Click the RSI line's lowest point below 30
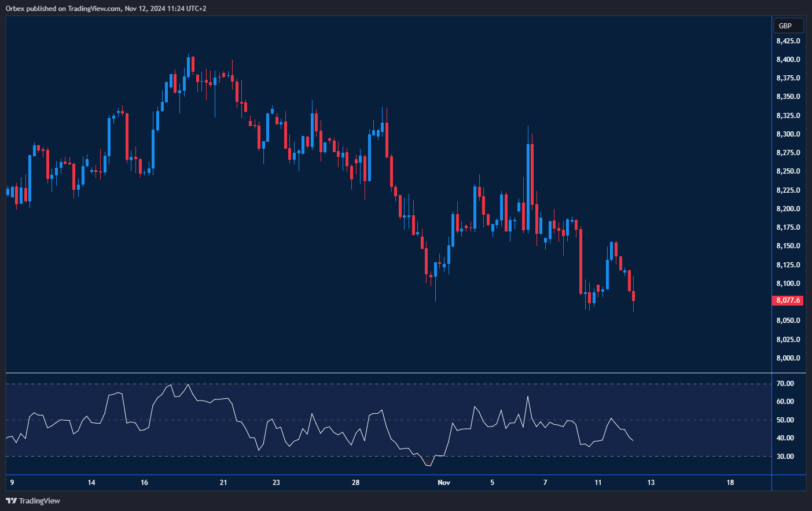 click(x=428, y=465)
